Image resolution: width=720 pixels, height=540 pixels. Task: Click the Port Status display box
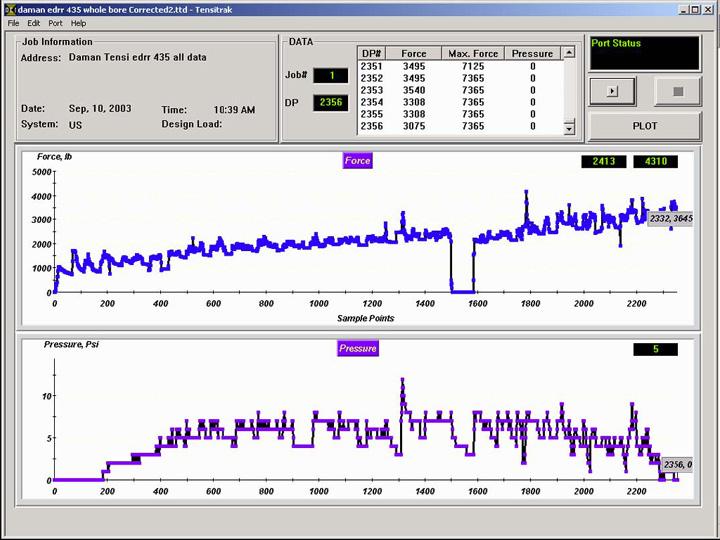pyautogui.click(x=644, y=54)
